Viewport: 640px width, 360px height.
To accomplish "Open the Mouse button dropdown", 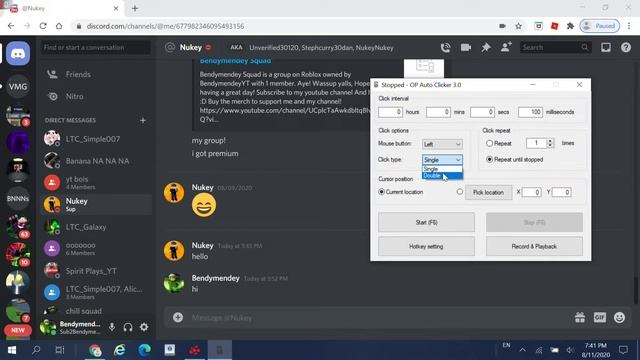I will 442,144.
